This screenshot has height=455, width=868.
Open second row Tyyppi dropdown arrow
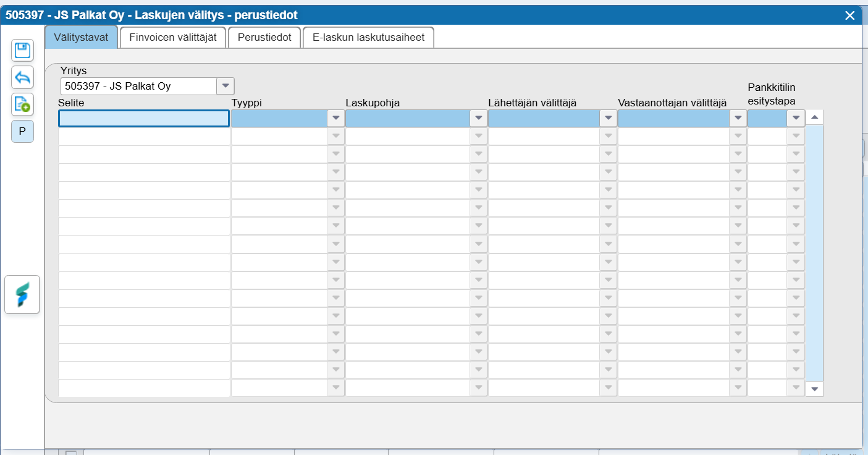click(x=336, y=137)
